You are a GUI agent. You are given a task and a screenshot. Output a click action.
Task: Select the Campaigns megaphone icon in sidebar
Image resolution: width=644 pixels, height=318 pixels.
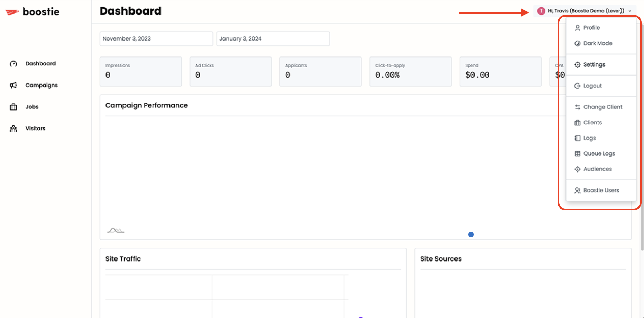click(13, 85)
